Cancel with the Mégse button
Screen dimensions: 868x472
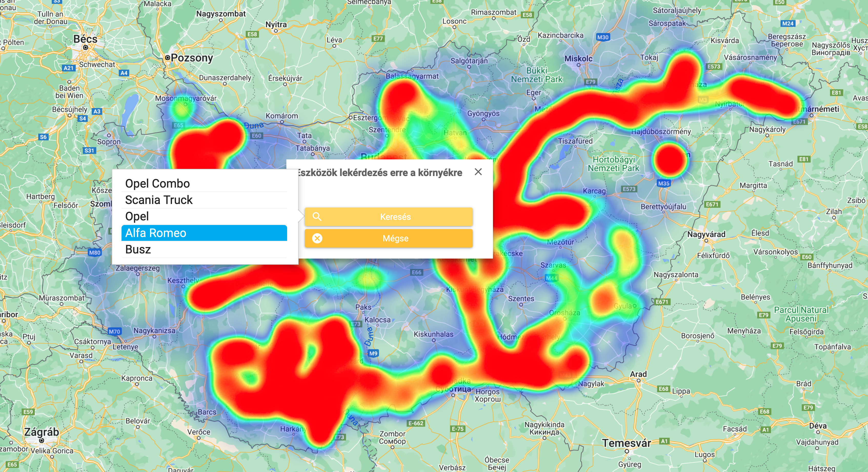tap(389, 239)
